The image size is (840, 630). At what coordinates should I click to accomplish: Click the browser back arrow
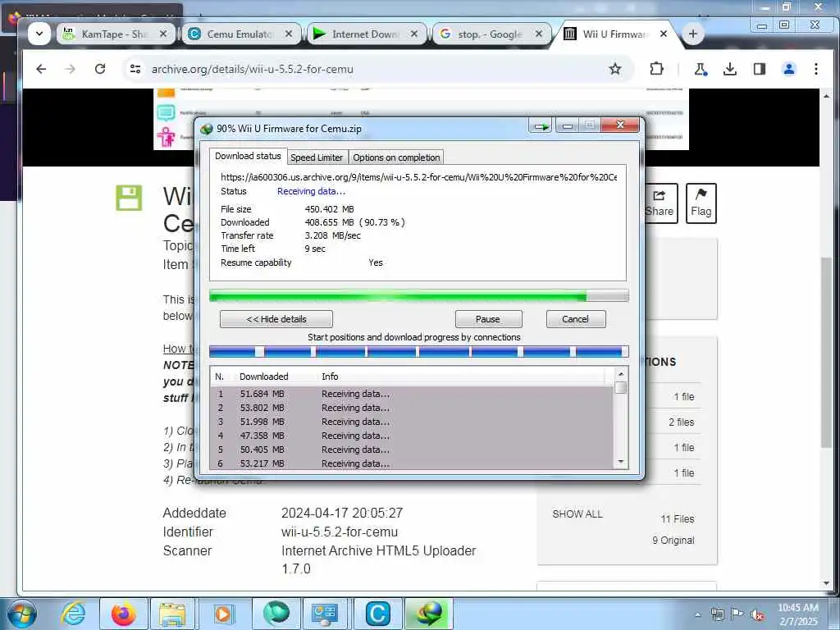point(41,69)
